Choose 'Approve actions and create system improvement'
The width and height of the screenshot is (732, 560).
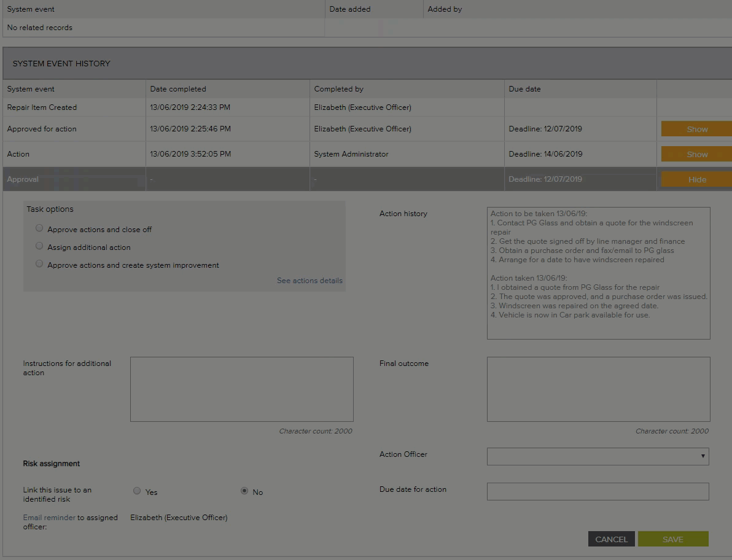click(x=39, y=264)
